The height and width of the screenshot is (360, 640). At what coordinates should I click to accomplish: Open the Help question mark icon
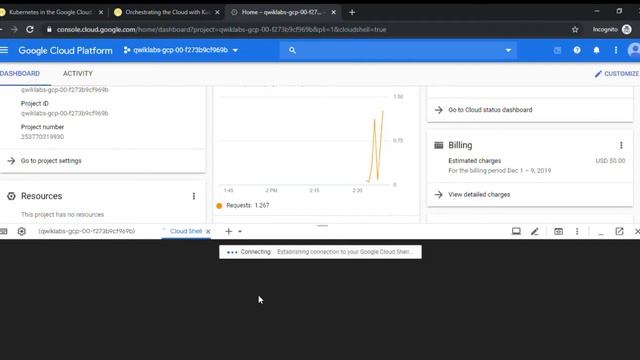[577, 50]
